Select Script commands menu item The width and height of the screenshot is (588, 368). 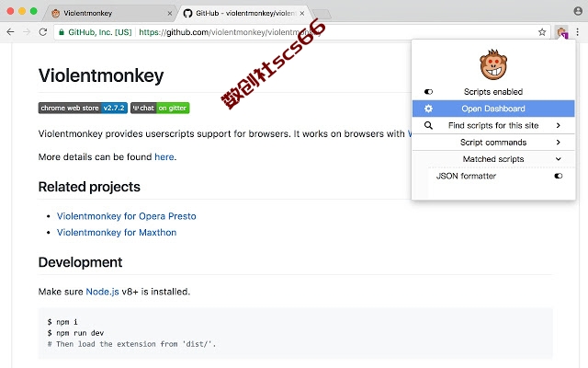point(493,143)
